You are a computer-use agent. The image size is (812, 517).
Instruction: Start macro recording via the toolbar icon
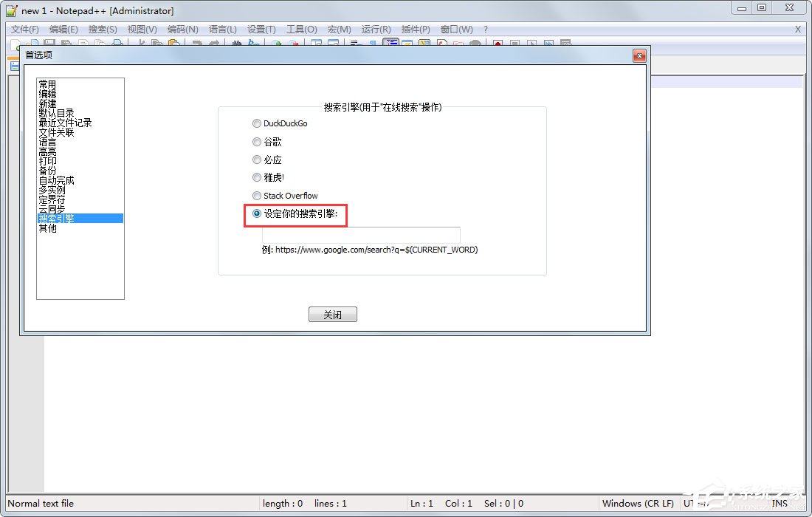pyautogui.click(x=498, y=43)
